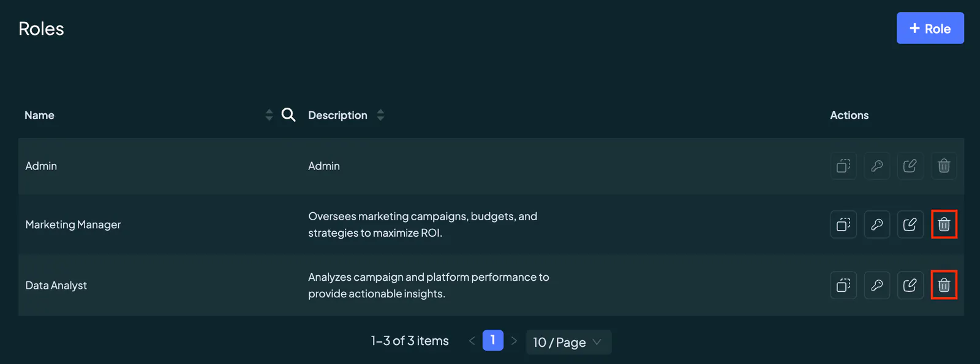Click the Description column header label
This screenshot has height=364, width=980.
coord(337,115)
